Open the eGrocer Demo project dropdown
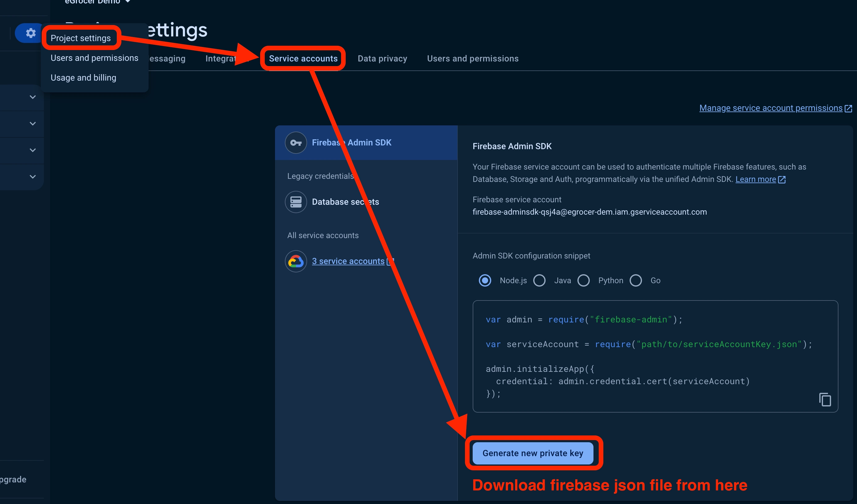The height and width of the screenshot is (504, 857). point(98,2)
